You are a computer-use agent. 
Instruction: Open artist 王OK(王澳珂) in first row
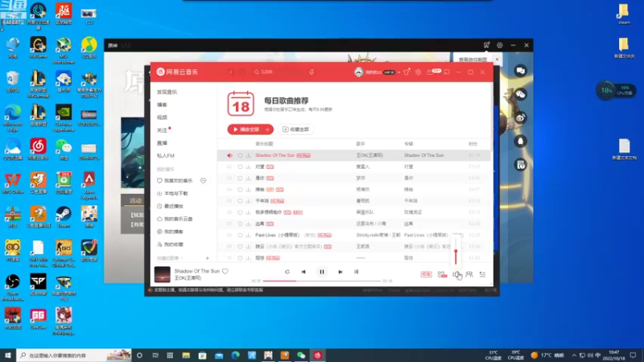coord(369,155)
